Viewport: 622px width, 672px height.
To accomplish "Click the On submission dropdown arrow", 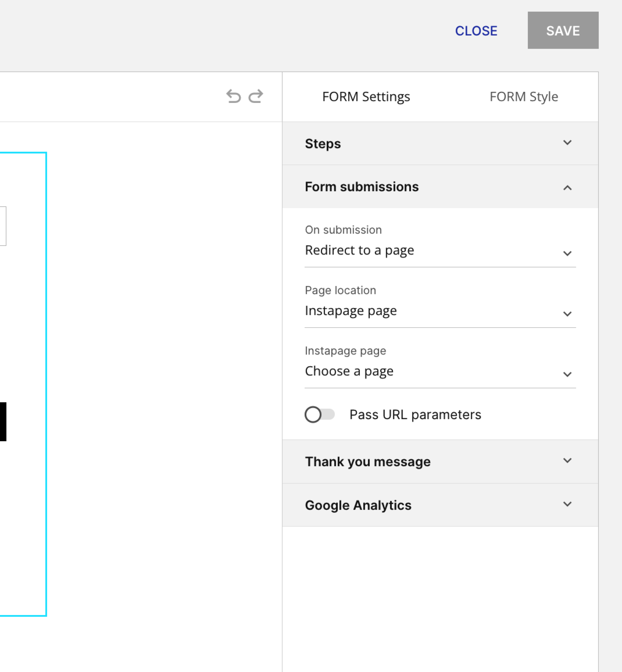I will pyautogui.click(x=567, y=253).
